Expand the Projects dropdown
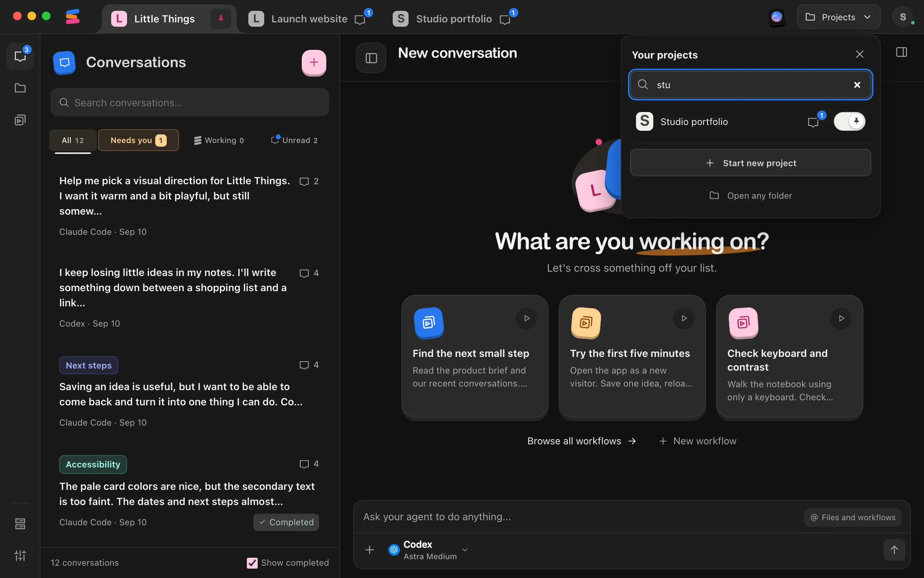The height and width of the screenshot is (578, 924). point(838,17)
